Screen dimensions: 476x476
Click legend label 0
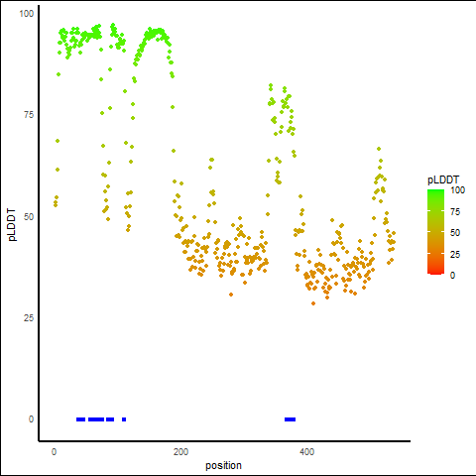pos(452,275)
